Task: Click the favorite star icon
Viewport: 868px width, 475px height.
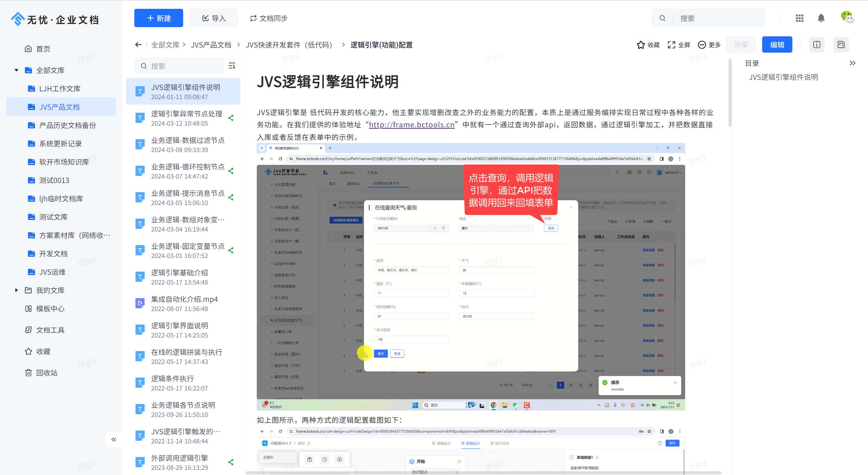Action: (x=641, y=45)
